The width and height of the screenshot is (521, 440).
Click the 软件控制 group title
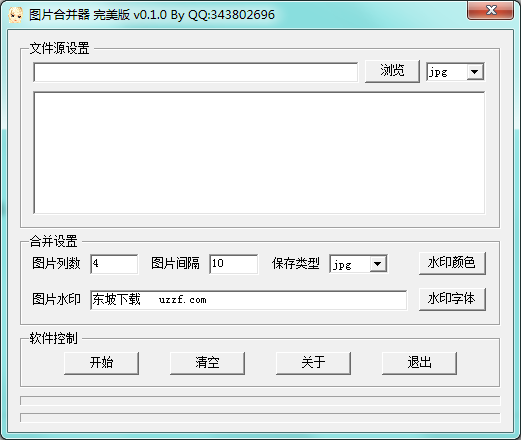[53, 338]
